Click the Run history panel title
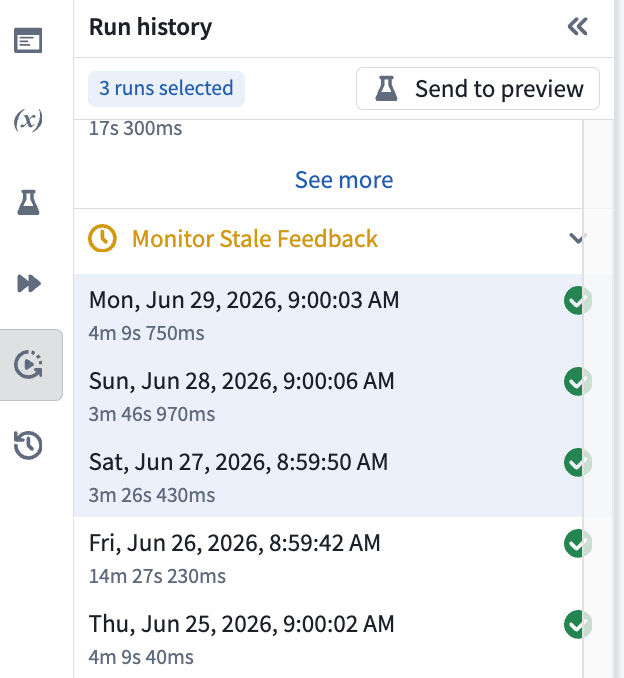This screenshot has height=678, width=624. 150,27
